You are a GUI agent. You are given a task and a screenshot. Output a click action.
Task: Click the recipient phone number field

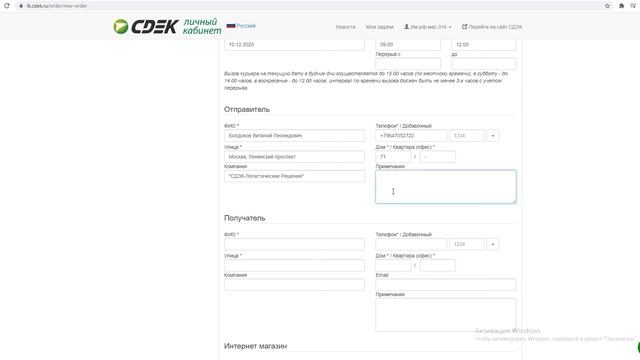411,244
